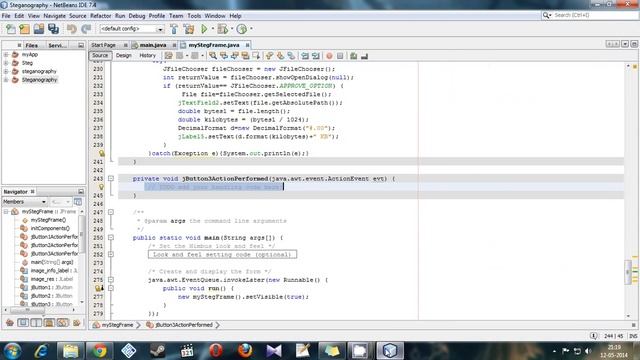Switch editor to History view
This screenshot has width=640, height=360.
pos(147,56)
